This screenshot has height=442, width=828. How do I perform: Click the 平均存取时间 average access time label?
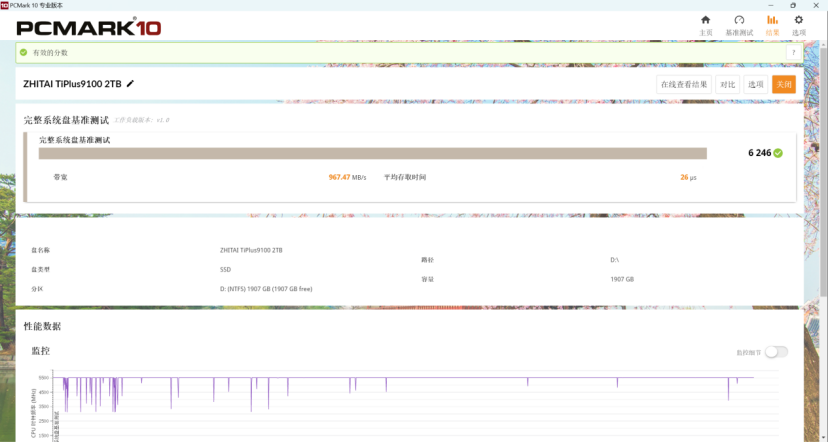[404, 177]
